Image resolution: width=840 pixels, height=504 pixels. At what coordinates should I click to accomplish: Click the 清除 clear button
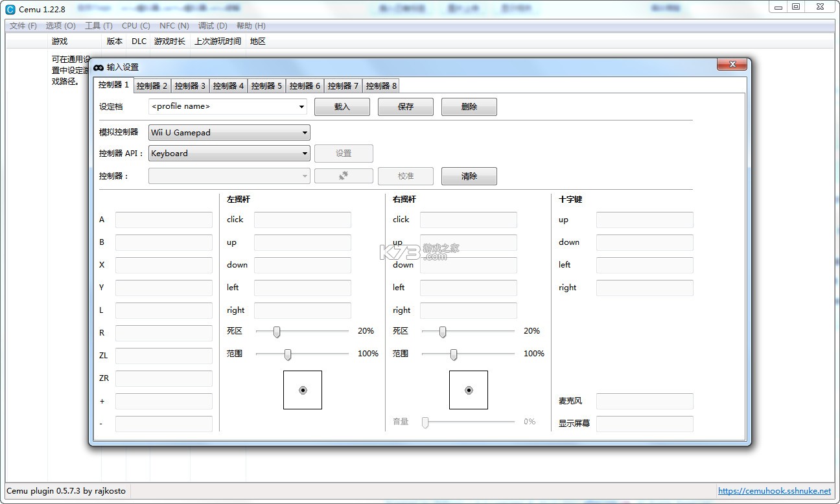pyautogui.click(x=469, y=176)
